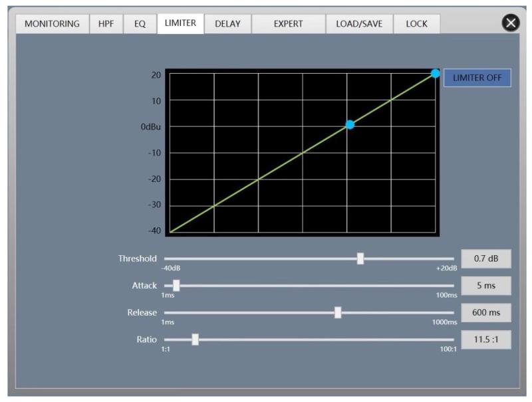Open the EXPERT tab
Viewport: 532px width, 402px height.
point(288,24)
